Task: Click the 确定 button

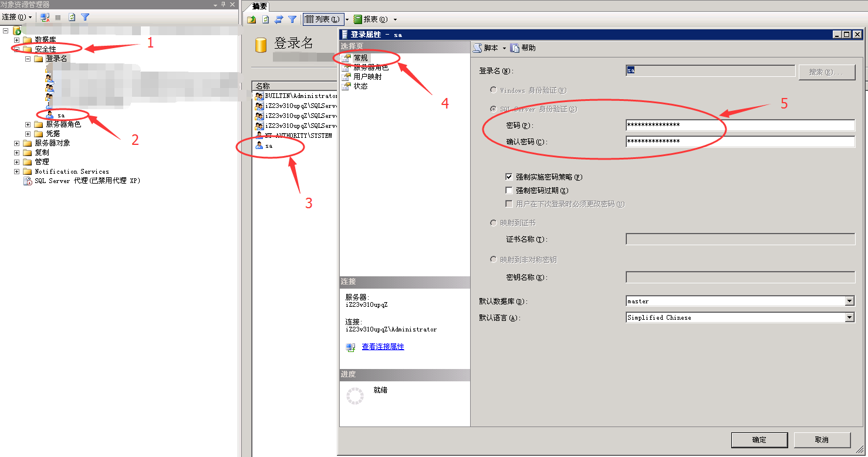Action: (759, 439)
